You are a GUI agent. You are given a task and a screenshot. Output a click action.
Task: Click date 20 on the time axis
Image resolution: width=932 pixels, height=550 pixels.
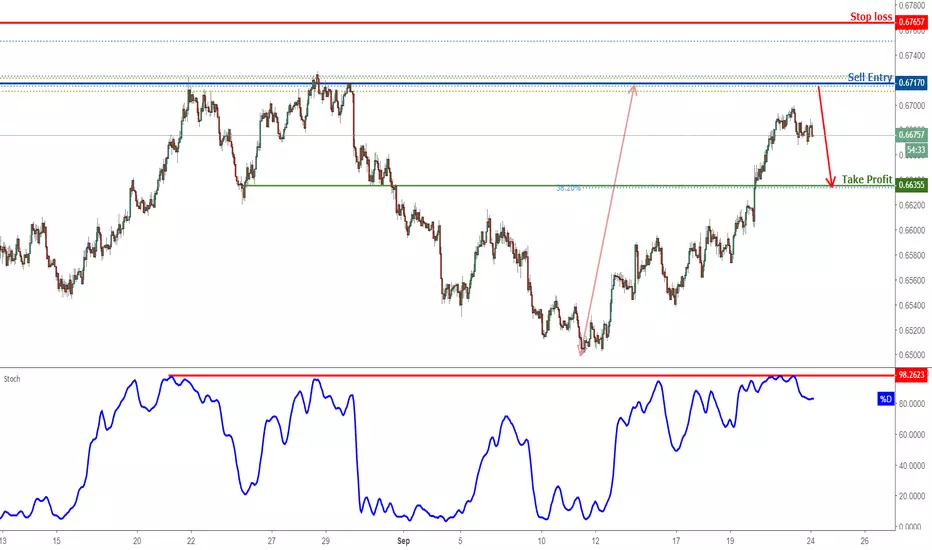pos(137,541)
